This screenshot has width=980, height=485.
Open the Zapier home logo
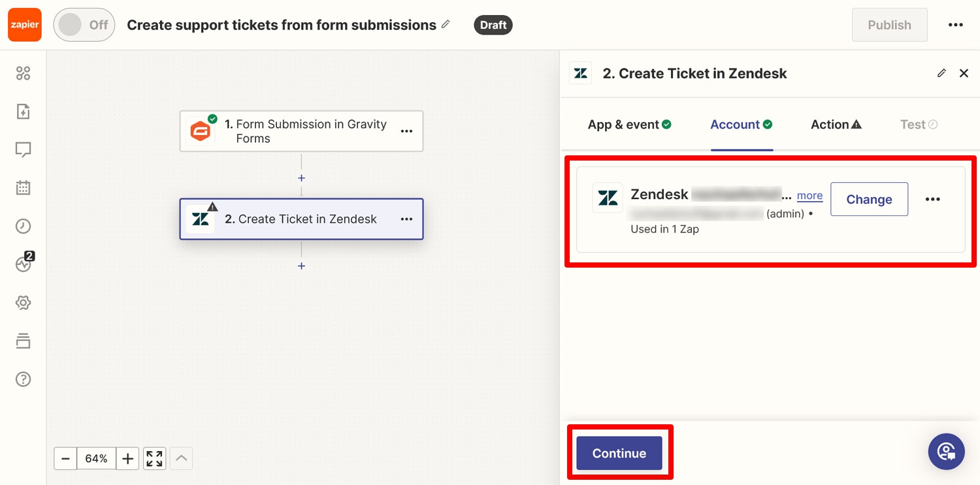pyautogui.click(x=25, y=25)
